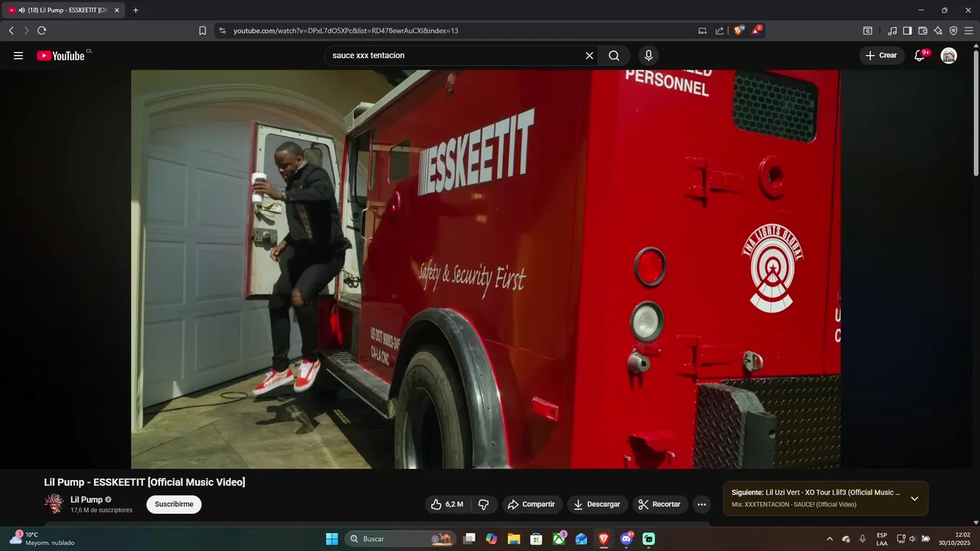This screenshot has width=980, height=551.
Task: Select the Lil Pump ESSKEETIT tab
Action: tap(63, 10)
